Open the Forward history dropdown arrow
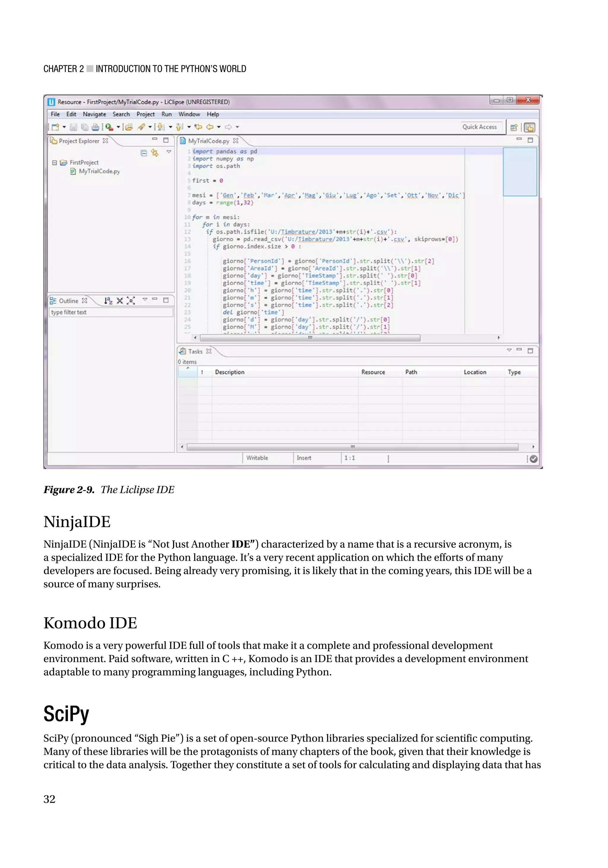 (x=237, y=127)
